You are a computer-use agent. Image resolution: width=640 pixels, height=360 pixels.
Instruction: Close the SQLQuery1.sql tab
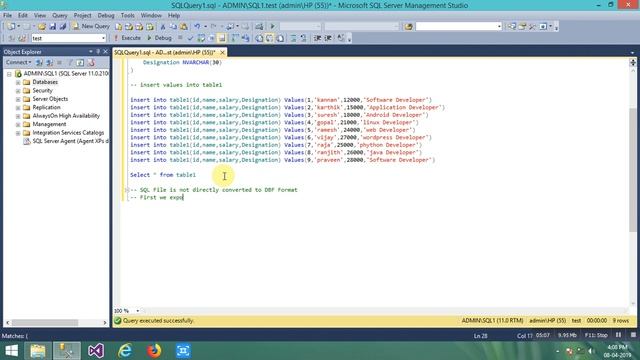(222, 53)
